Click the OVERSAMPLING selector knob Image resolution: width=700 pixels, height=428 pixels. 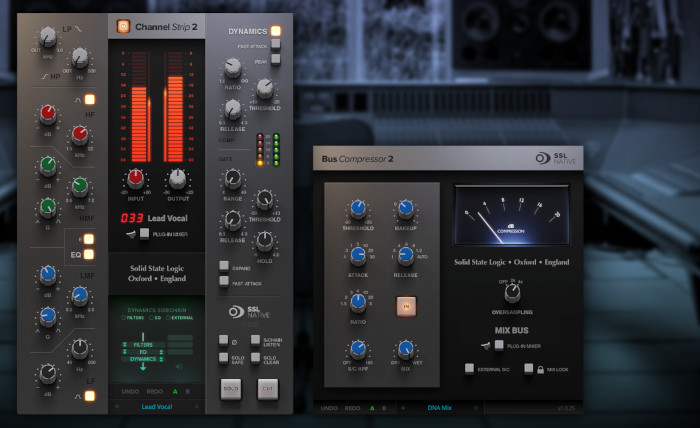click(x=512, y=292)
